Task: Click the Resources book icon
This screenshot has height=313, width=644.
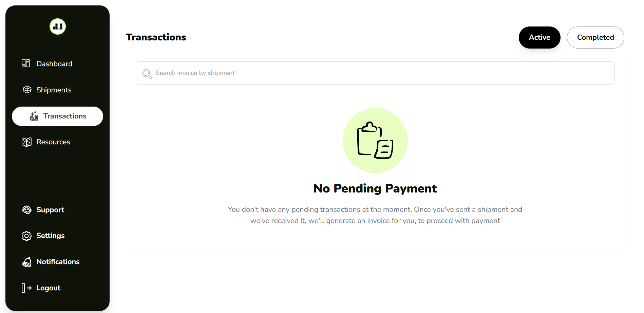Action: point(26,142)
